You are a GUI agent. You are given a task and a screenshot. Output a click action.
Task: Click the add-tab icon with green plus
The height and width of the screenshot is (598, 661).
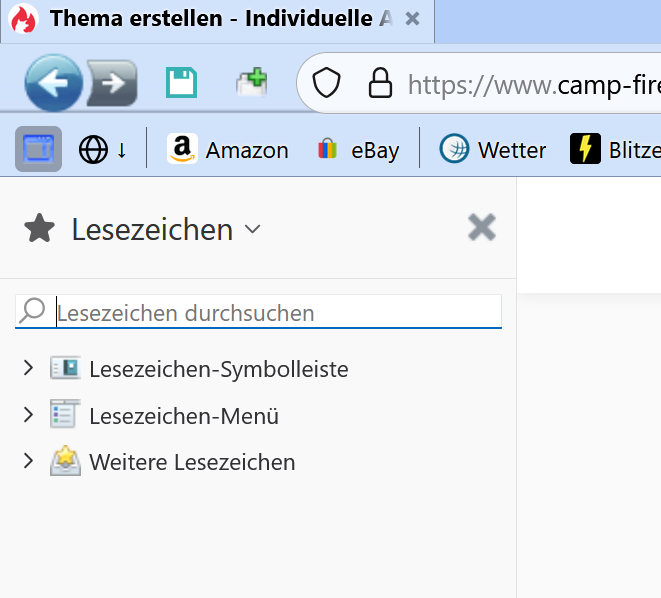tap(251, 82)
